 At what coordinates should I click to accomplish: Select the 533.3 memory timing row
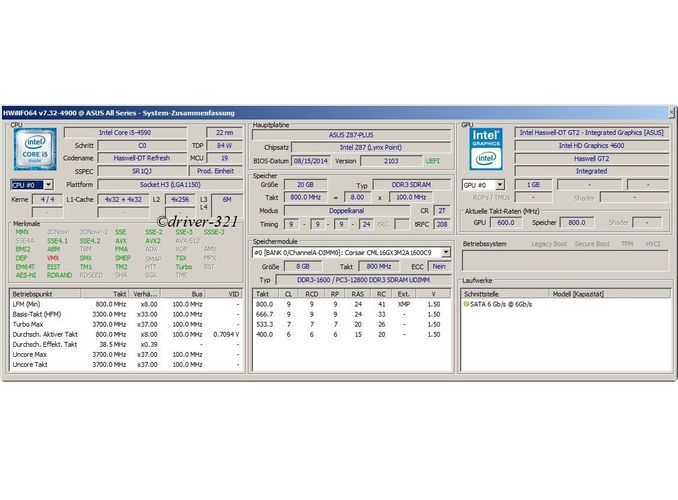(351, 324)
